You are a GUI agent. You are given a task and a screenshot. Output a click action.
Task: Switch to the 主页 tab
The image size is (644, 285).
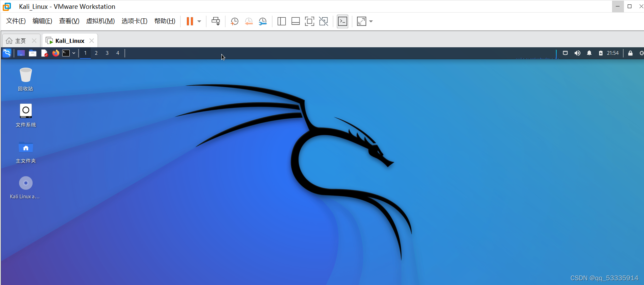coord(20,41)
